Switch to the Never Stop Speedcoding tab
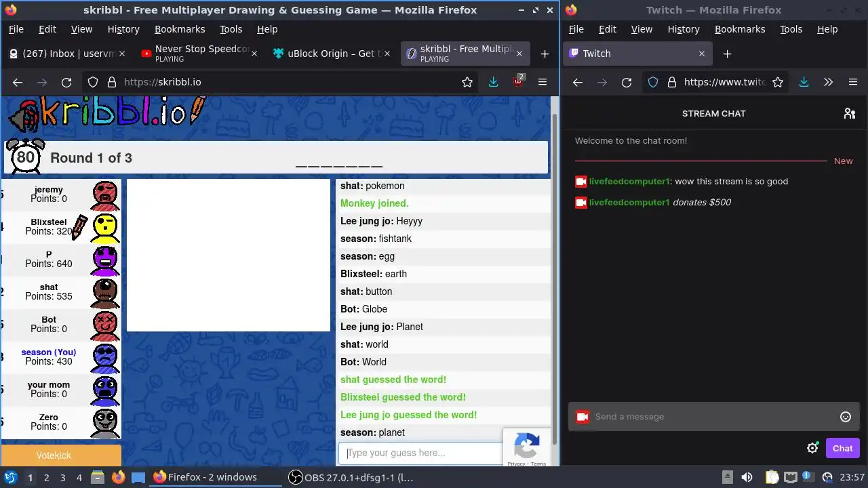 (x=200, y=54)
